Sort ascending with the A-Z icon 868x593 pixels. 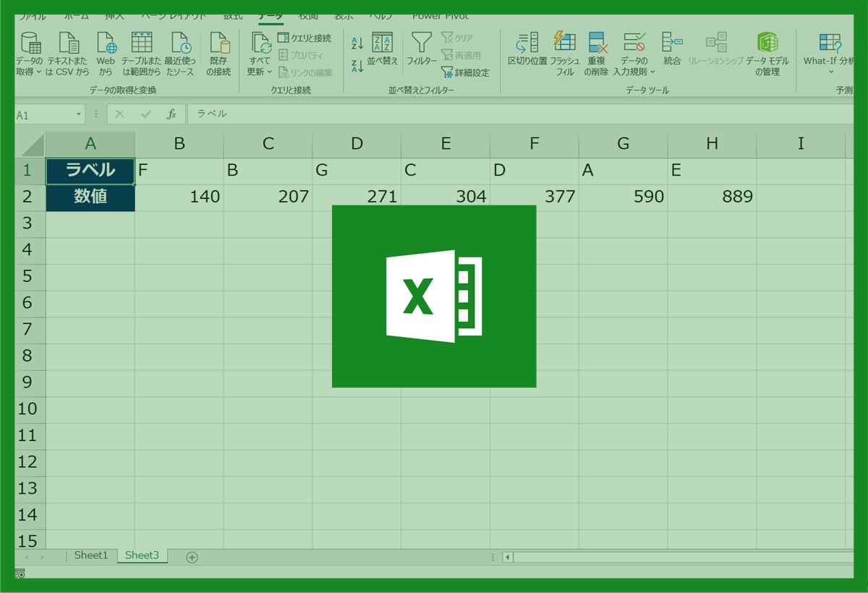[357, 43]
